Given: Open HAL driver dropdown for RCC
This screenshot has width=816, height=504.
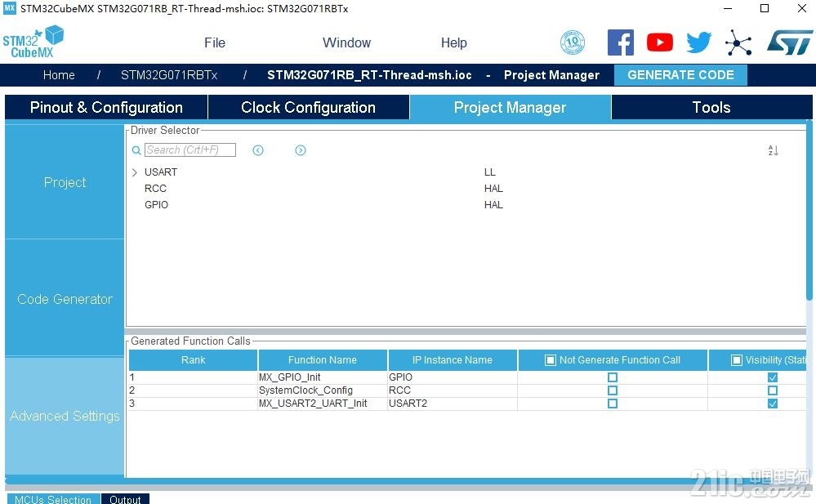Looking at the screenshot, I should pyautogui.click(x=493, y=189).
